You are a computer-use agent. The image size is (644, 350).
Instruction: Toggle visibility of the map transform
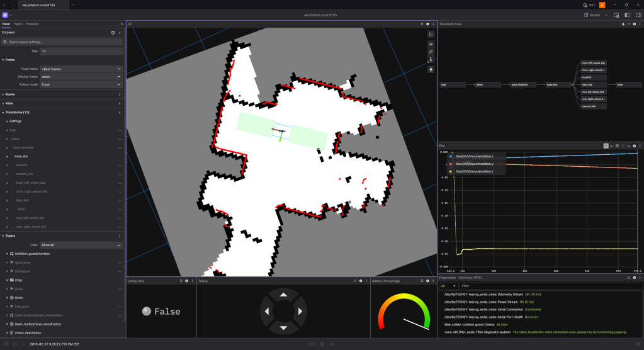point(120,130)
